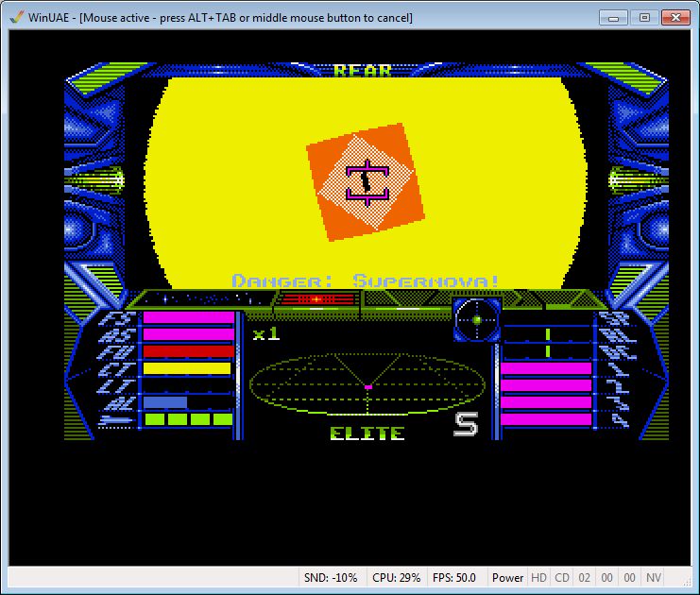
Task: Click the red fuel FU bar
Action: (x=188, y=351)
